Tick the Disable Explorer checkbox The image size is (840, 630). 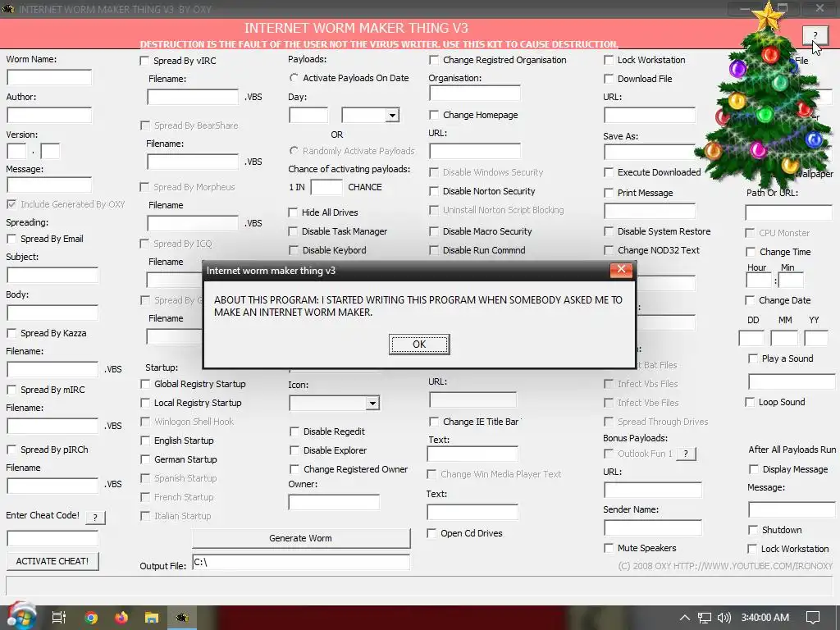[x=294, y=450]
